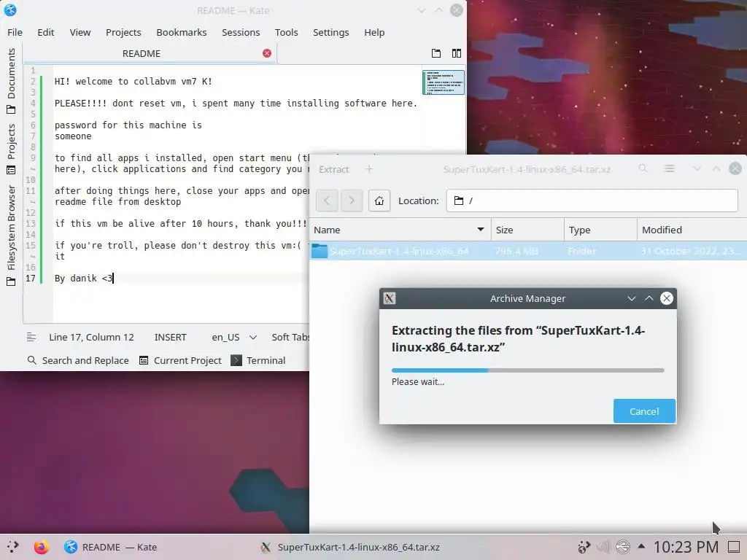Viewport: 747px width, 560px height.
Task: Go forward in archive manager navigation
Action: (352, 201)
